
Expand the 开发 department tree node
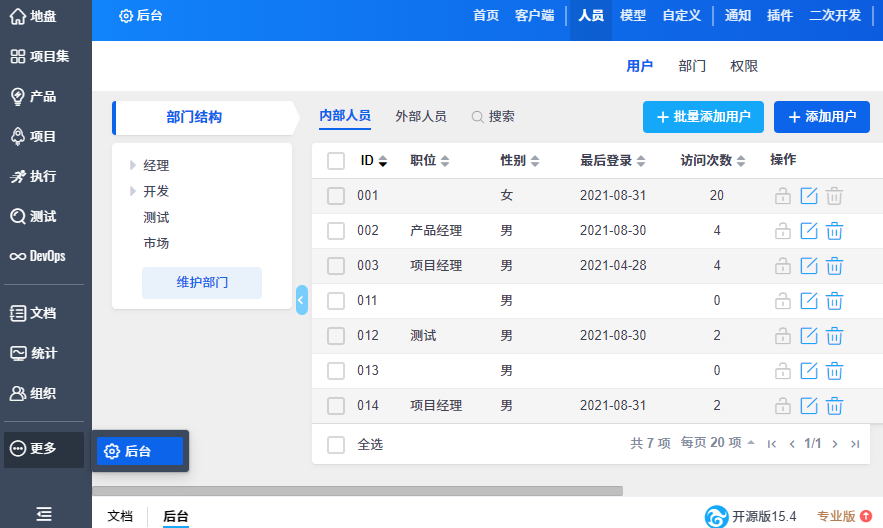(x=132, y=192)
